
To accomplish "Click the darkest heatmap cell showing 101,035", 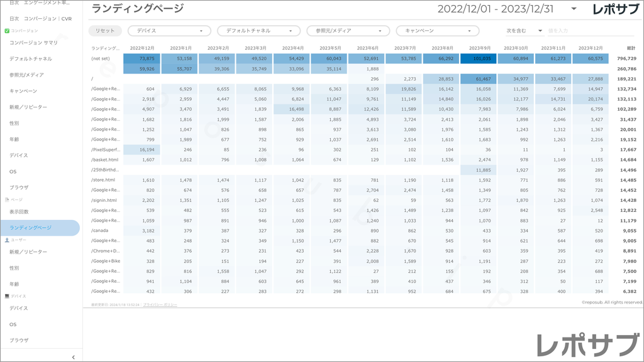I will click(479, 58).
